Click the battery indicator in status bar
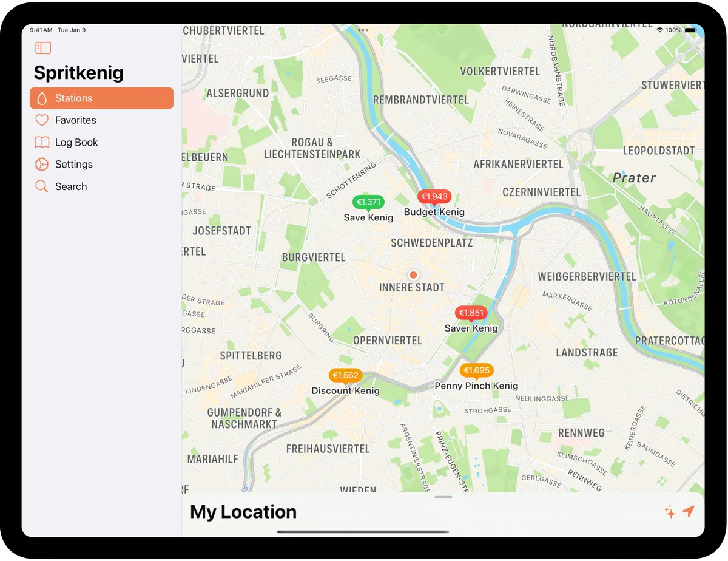This screenshot has height=561, width=728. (x=690, y=30)
